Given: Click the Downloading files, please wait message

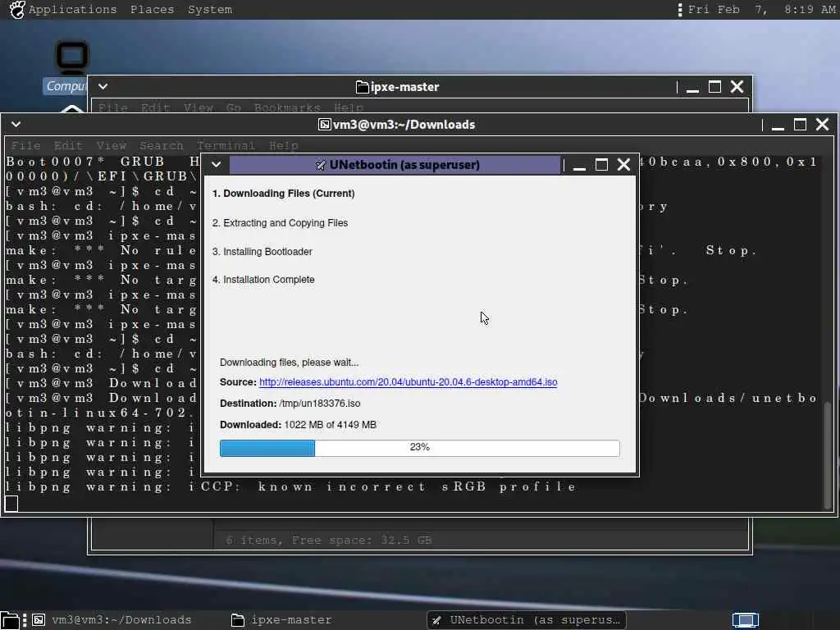Looking at the screenshot, I should coord(290,363).
